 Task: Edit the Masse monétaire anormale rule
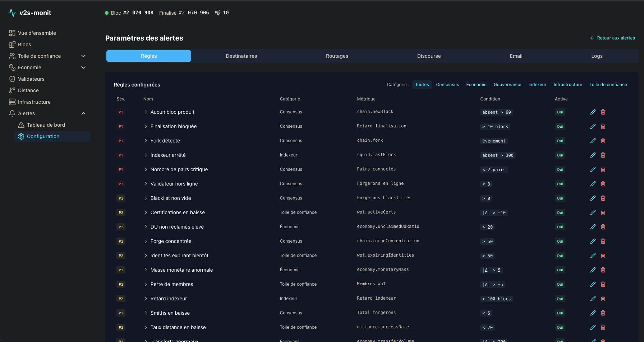click(x=593, y=270)
